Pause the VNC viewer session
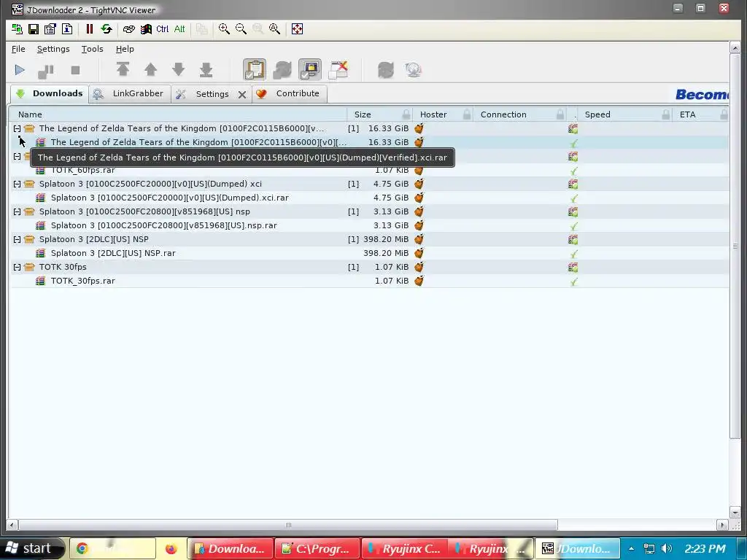Screen dimensions: 747x560 90,29
